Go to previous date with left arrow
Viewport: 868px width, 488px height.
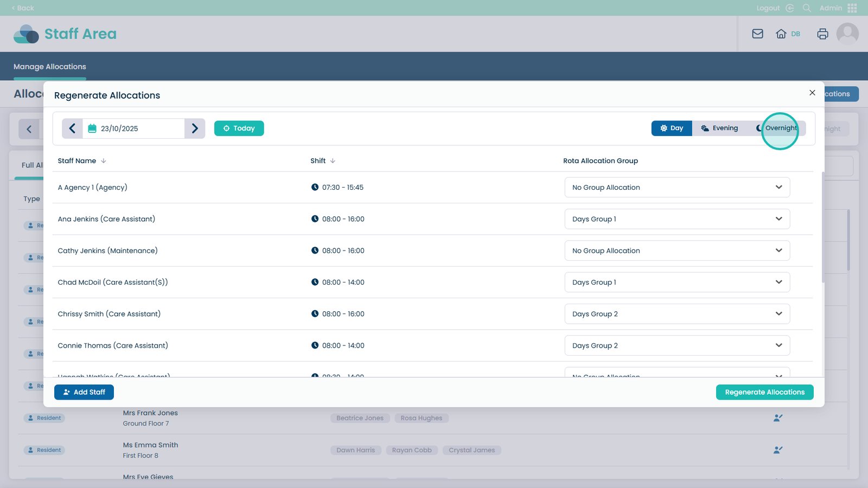pos(72,129)
